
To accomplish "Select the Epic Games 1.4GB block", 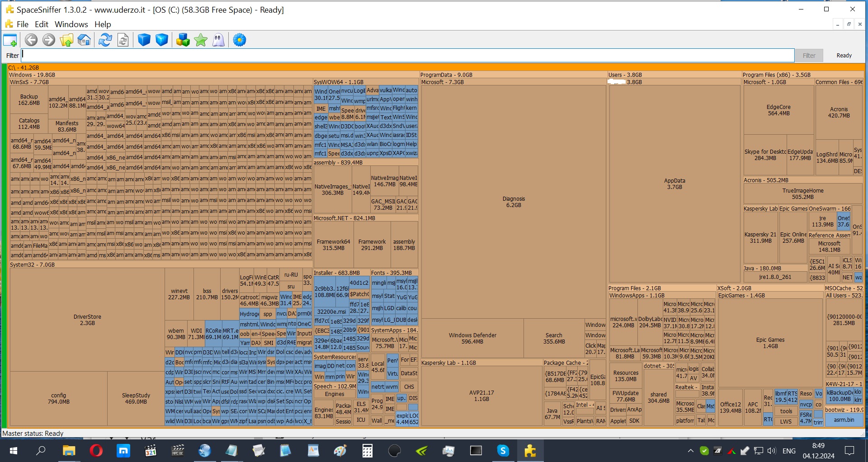I will pyautogui.click(x=770, y=343).
